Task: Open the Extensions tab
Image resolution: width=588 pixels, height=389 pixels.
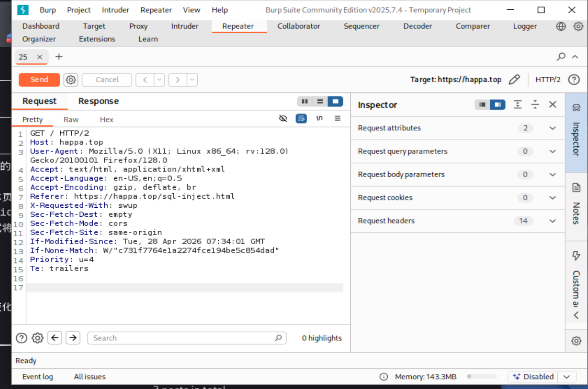Action: click(97, 39)
